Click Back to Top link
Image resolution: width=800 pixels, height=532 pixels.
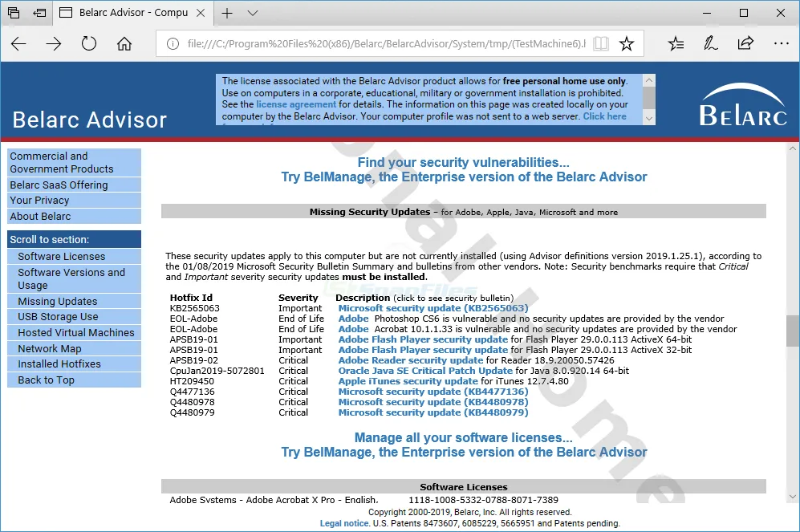74,380
